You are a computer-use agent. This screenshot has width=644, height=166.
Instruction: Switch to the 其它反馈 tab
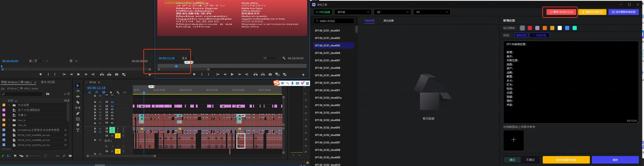[388, 21]
